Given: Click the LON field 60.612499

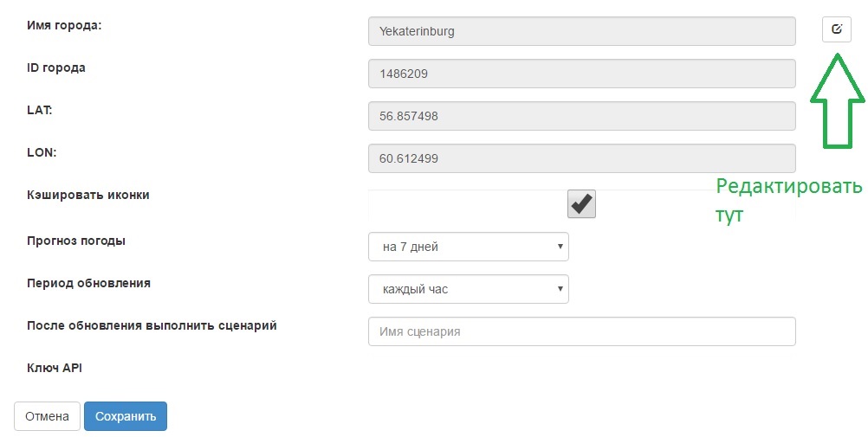Looking at the screenshot, I should click(x=581, y=158).
